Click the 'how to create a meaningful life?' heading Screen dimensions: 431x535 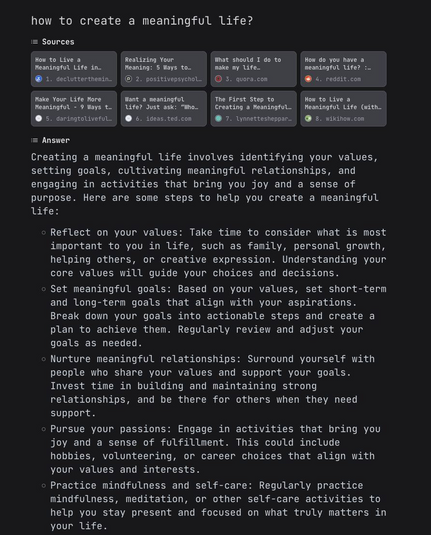click(142, 21)
